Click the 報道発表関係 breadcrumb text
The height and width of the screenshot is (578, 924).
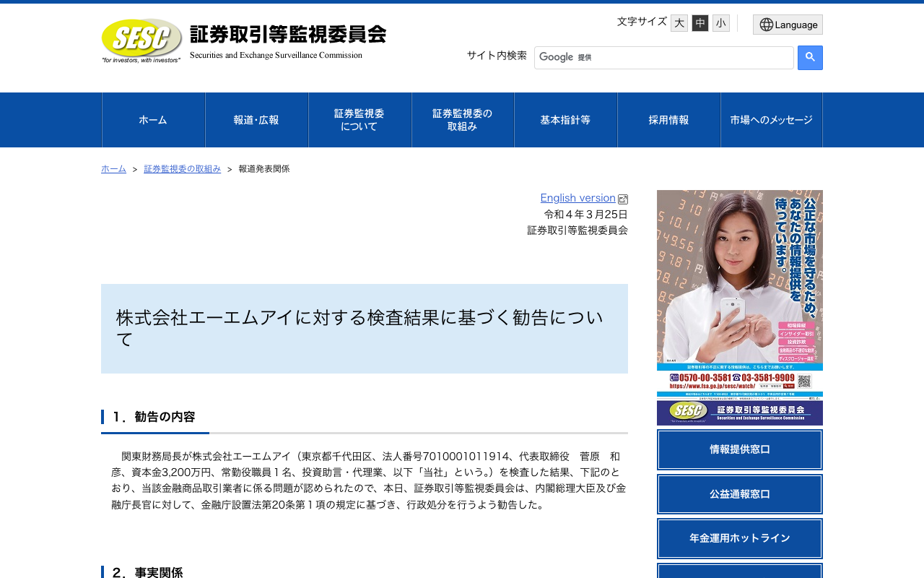(x=264, y=169)
